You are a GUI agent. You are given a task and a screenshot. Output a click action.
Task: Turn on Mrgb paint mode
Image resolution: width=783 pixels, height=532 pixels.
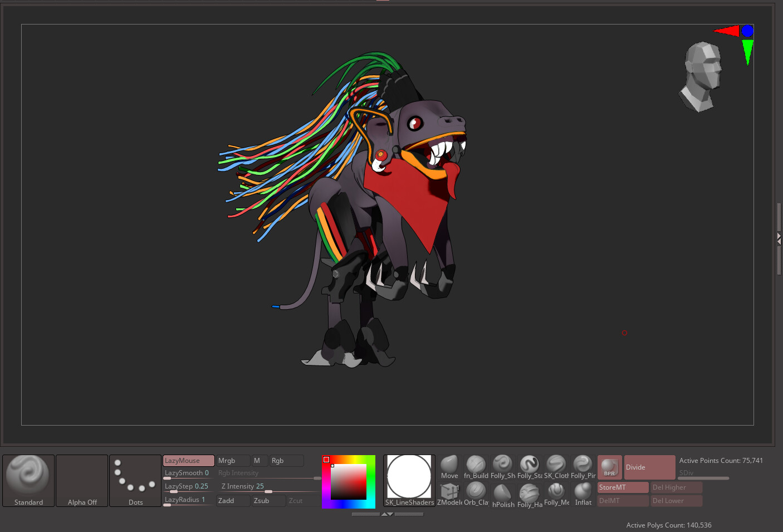point(232,461)
